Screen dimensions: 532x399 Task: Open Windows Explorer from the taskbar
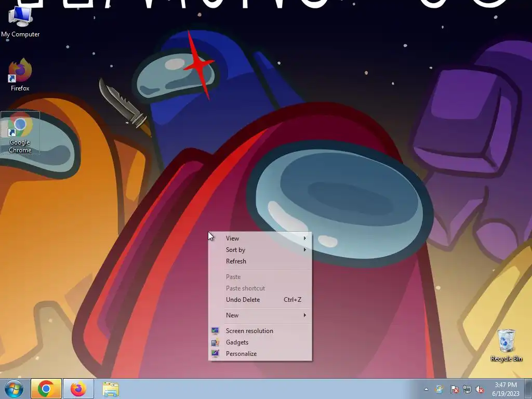(111, 389)
